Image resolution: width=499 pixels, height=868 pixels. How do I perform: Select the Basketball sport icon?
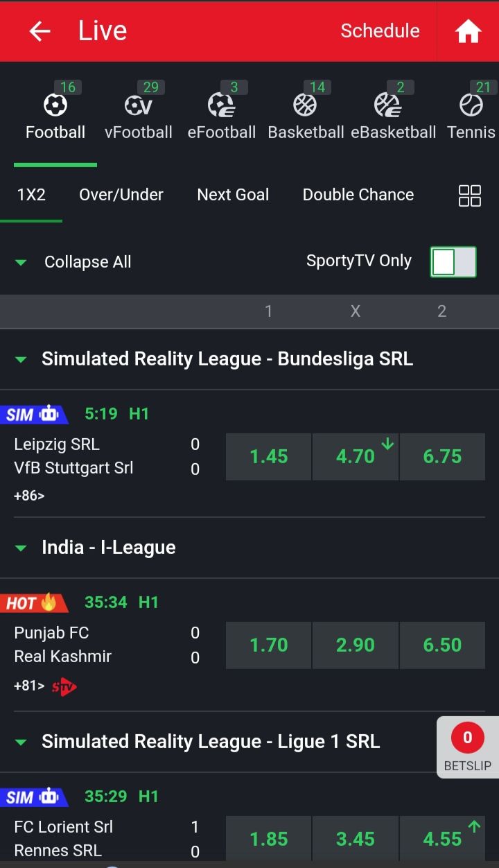pos(305,105)
